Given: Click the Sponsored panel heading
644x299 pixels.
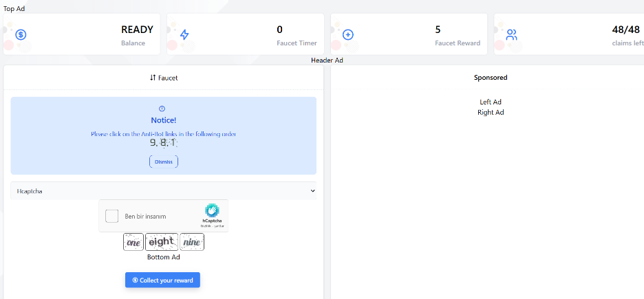Looking at the screenshot, I should click(x=491, y=78).
